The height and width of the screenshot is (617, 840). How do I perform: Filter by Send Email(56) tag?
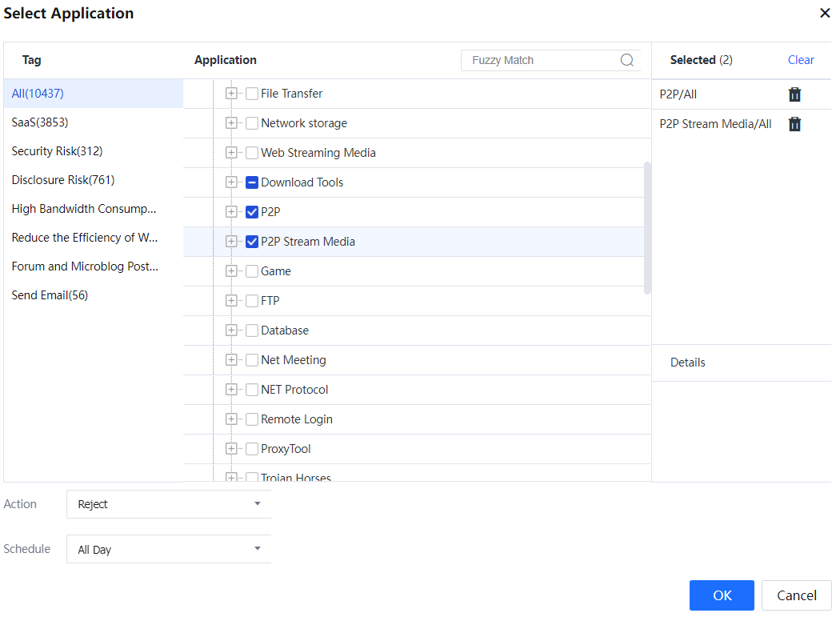click(50, 295)
